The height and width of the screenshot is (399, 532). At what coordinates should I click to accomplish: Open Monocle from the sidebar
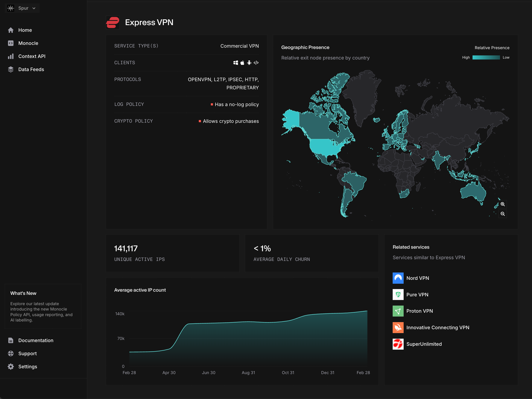point(28,43)
